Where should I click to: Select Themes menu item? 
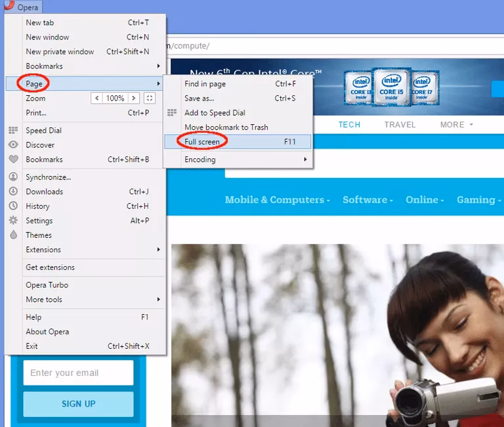click(x=86, y=235)
